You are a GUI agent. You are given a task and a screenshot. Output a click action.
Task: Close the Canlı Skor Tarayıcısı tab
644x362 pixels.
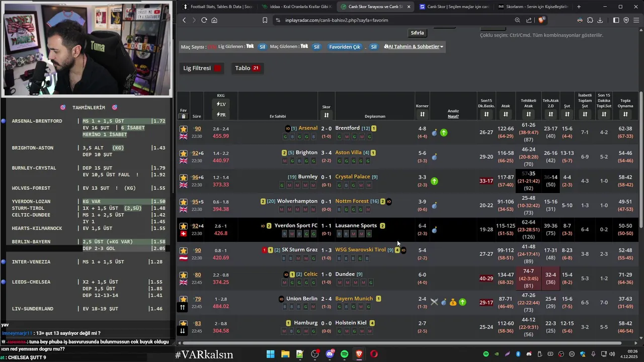tap(408, 7)
